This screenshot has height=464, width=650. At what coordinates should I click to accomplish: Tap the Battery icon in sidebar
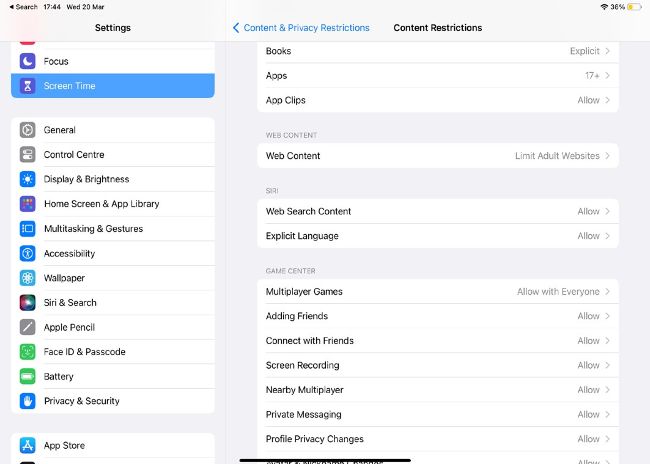27,376
